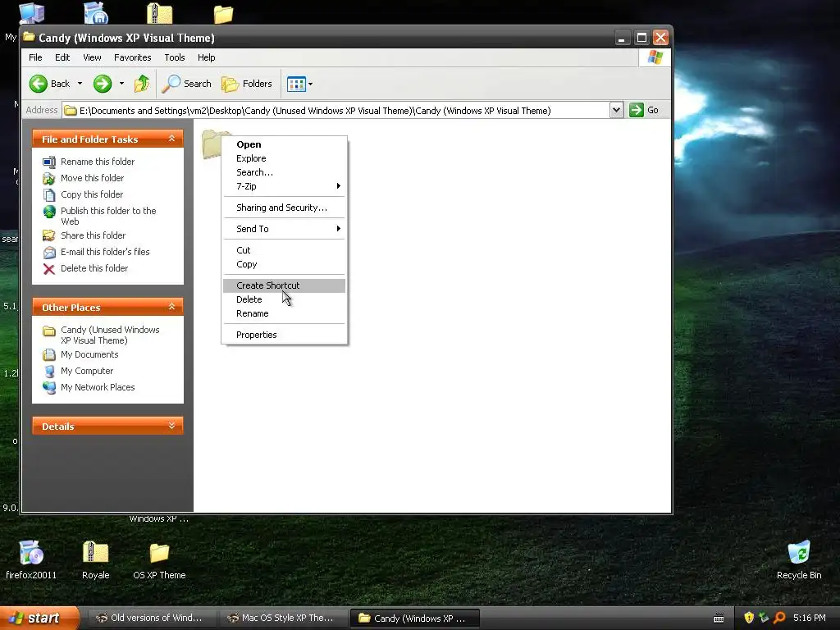Open the View menu

click(92, 57)
